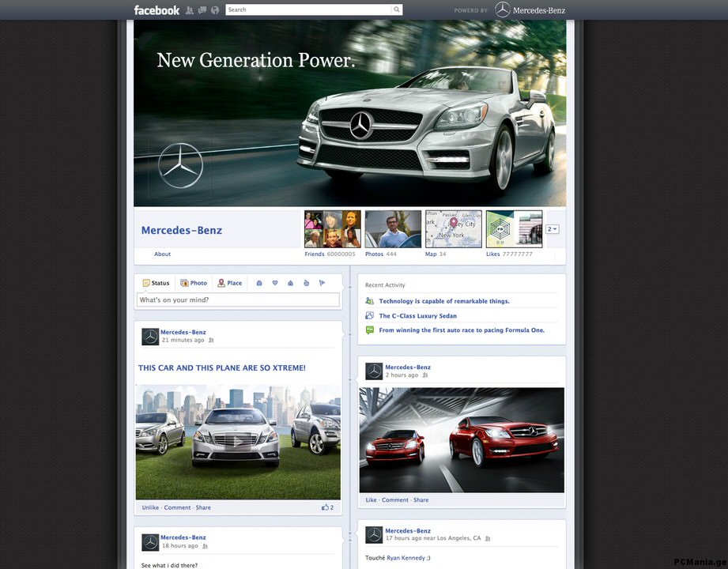This screenshot has width=728, height=569.
Task: Unlike the Xtreme car post
Action: click(x=150, y=507)
